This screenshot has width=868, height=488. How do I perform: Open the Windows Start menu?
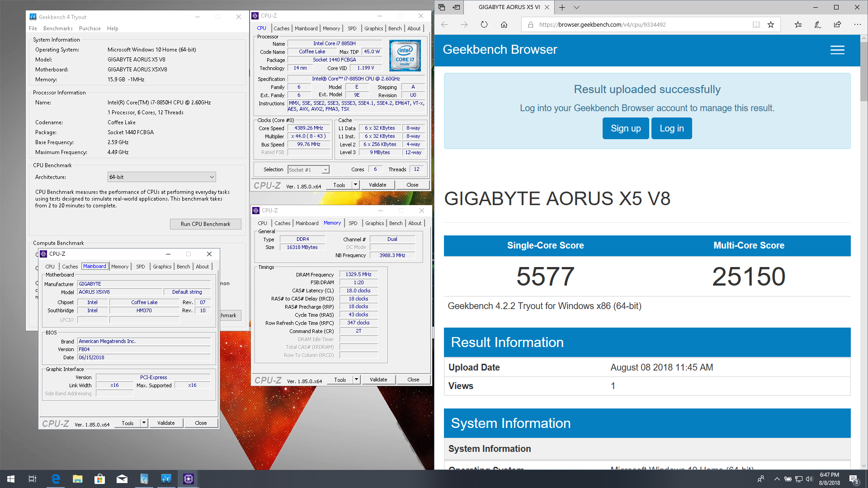click(x=11, y=479)
